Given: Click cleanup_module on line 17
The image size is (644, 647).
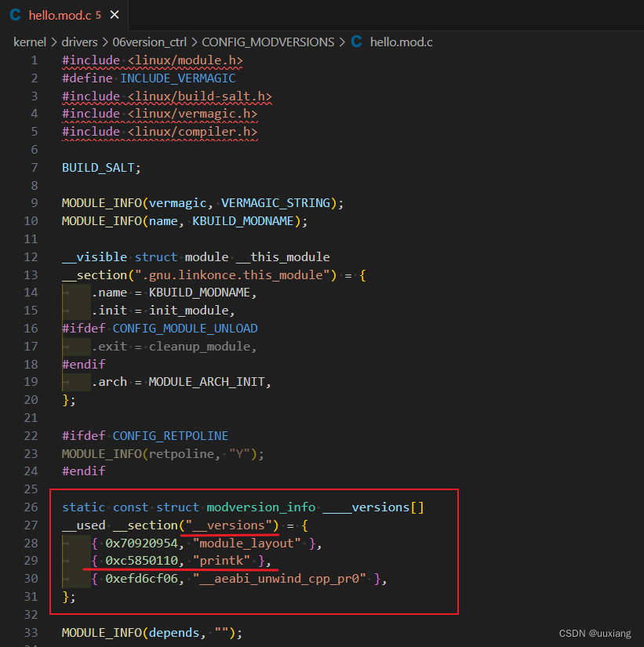Looking at the screenshot, I should coord(200,347).
